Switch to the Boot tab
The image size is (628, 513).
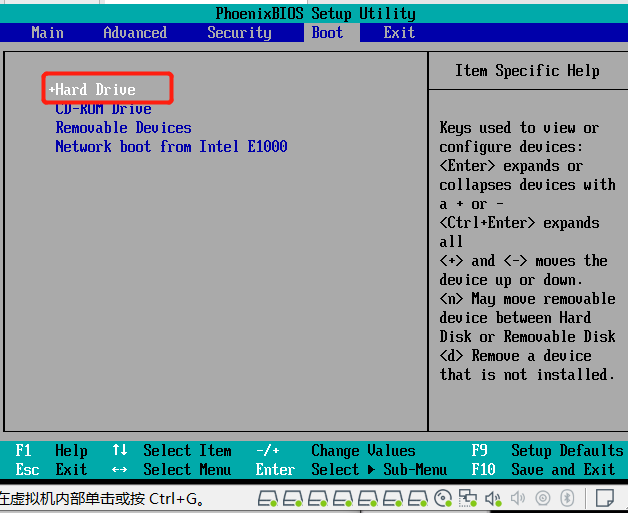(327, 32)
